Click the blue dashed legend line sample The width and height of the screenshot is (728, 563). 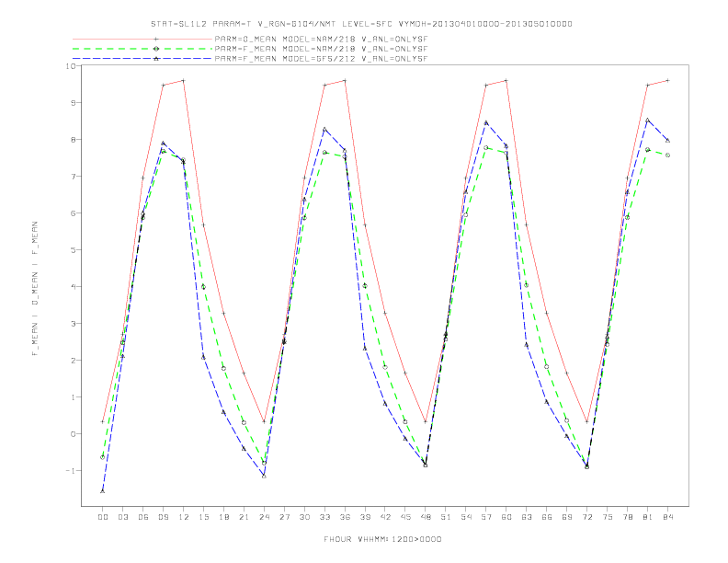[x=142, y=59]
